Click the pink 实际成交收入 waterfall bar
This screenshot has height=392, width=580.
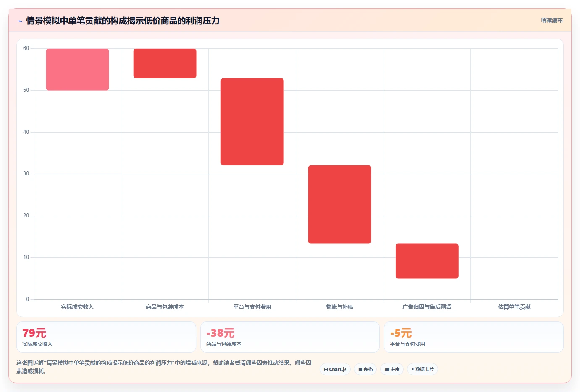coord(77,69)
